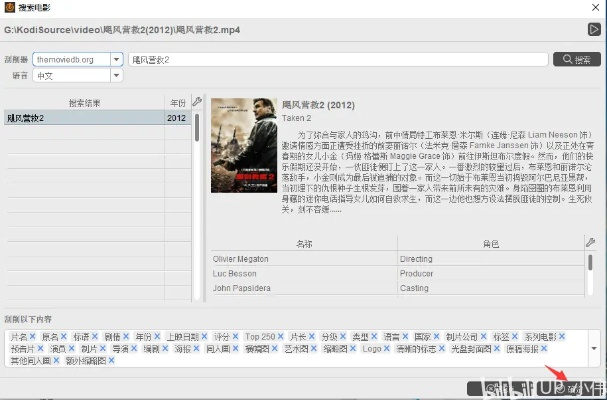Open the 中文 language dropdown
607x400 pixels.
116,76
